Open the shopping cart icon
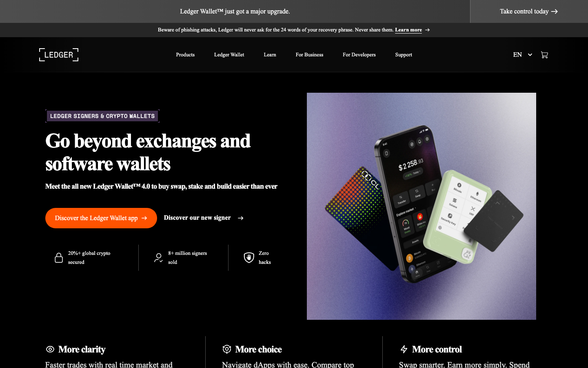Viewport: 588px width, 368px height. 544,55
